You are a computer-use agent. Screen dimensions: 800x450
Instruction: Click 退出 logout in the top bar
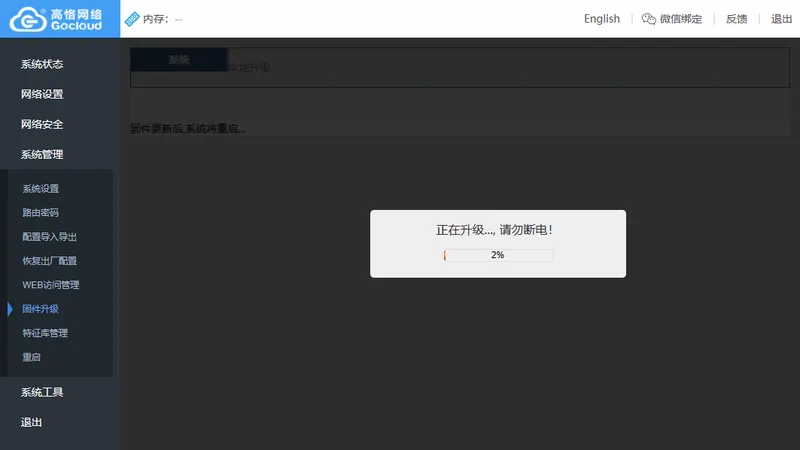[781, 19]
